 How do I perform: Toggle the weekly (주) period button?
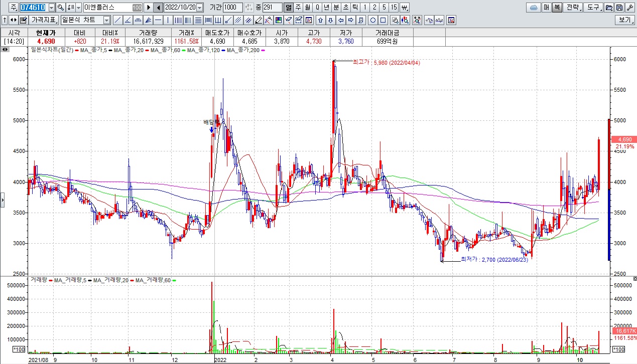click(x=298, y=8)
